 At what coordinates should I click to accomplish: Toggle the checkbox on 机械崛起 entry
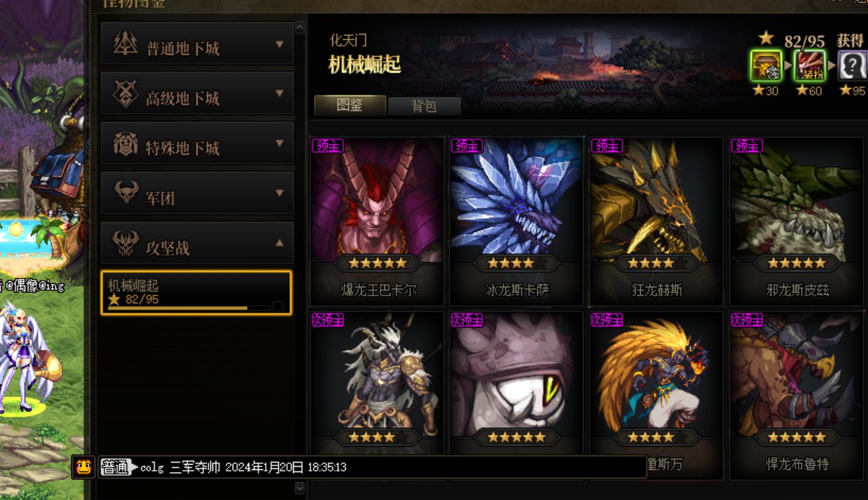click(x=278, y=306)
